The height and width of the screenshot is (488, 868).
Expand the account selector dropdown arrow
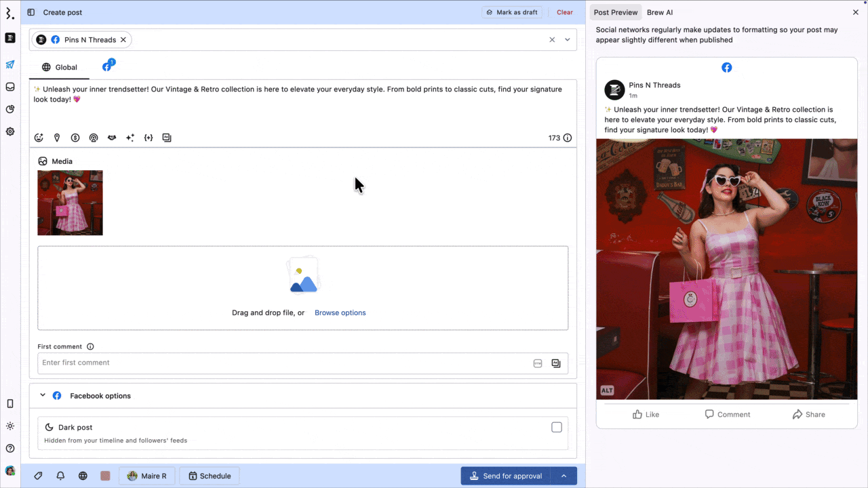click(568, 40)
